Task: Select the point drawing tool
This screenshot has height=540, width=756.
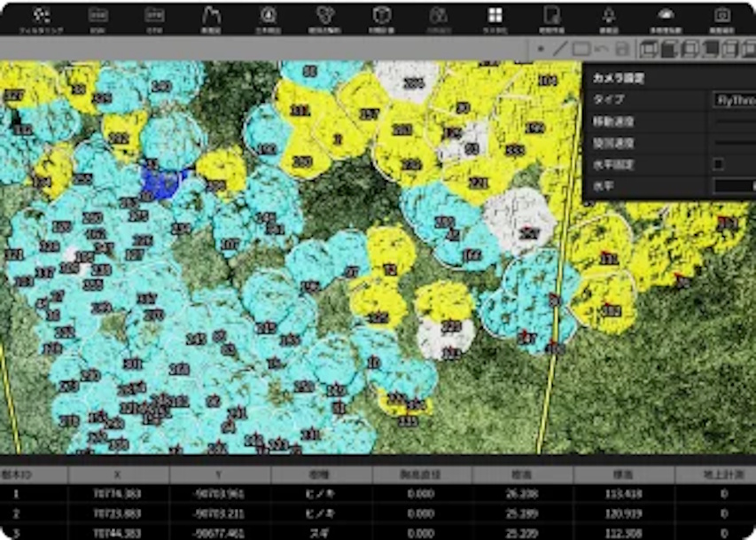Action: [x=541, y=49]
